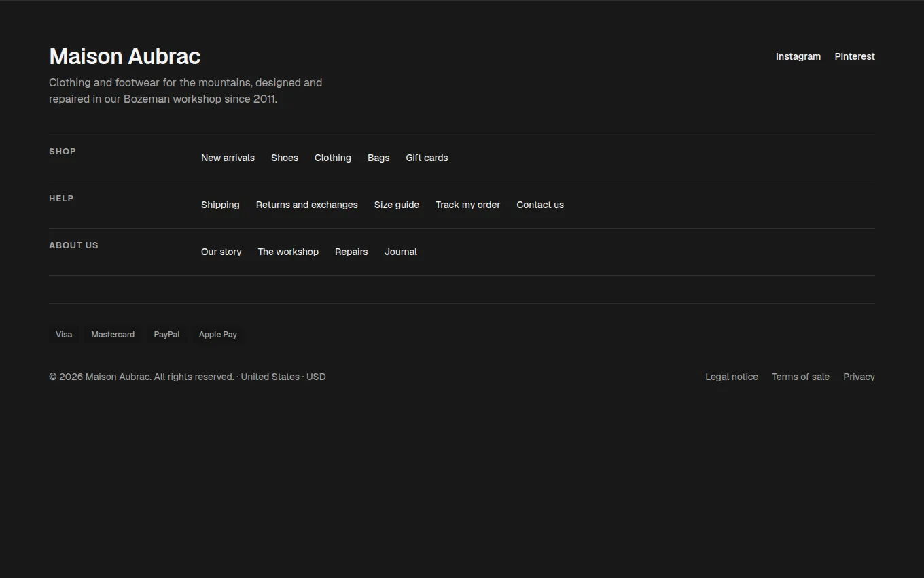View the Size guide
The image size is (924, 578).
[x=397, y=205]
